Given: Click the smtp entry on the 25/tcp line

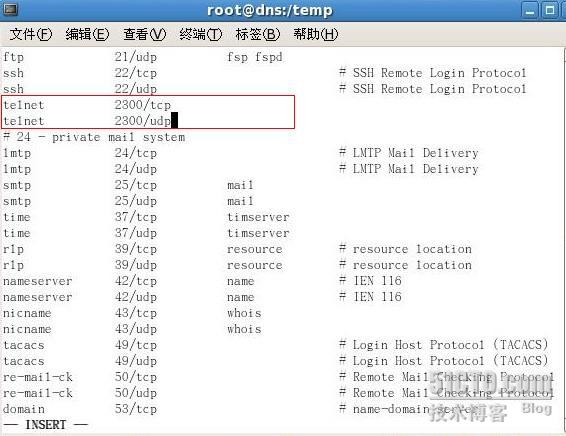Looking at the screenshot, I should [17, 185].
